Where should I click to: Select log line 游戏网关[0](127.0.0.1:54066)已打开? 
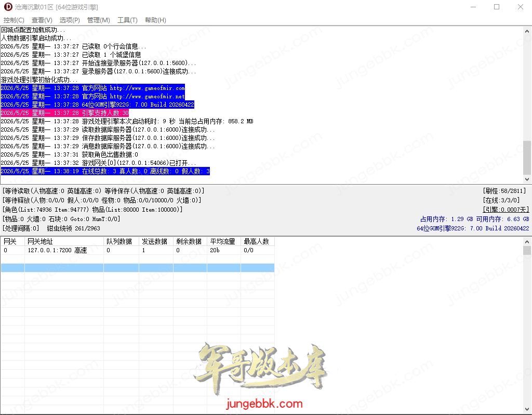(98, 163)
